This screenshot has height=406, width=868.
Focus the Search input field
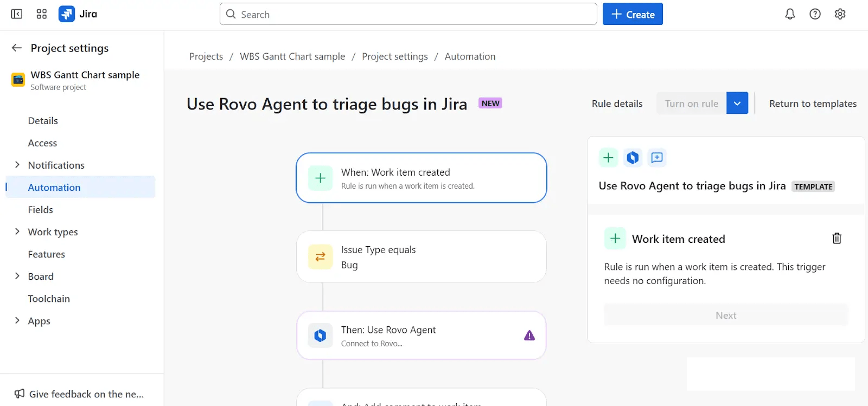tap(408, 14)
